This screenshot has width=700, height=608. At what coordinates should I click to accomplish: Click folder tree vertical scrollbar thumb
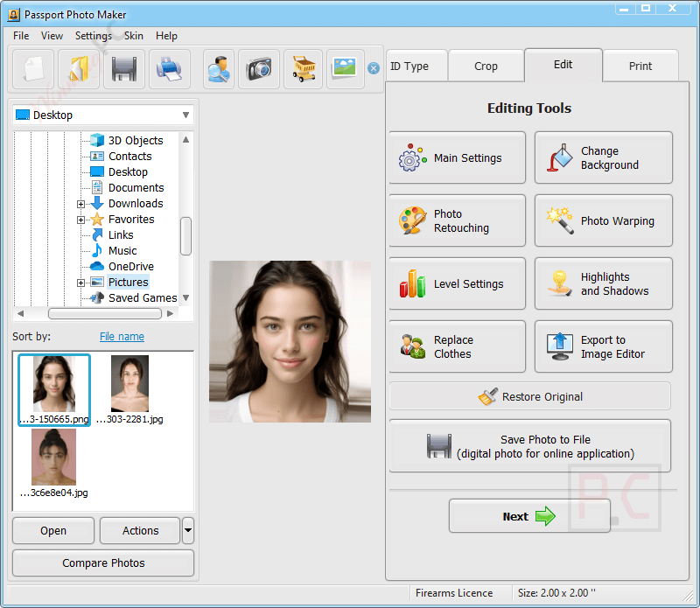[186, 236]
